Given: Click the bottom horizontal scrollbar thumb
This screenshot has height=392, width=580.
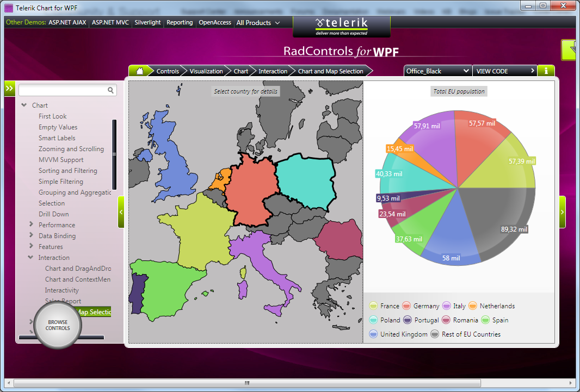Looking at the screenshot, I should click(247, 383).
